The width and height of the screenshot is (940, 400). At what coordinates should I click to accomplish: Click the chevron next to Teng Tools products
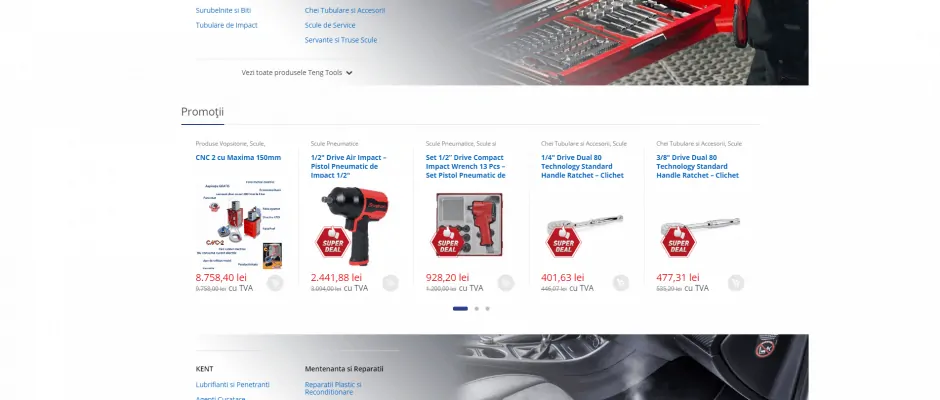click(349, 73)
